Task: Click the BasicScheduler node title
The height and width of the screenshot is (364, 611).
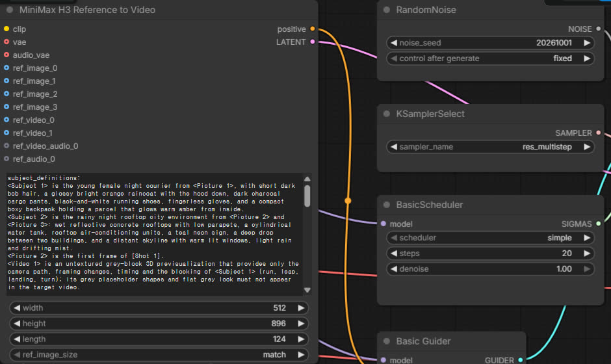Action: tap(430, 205)
